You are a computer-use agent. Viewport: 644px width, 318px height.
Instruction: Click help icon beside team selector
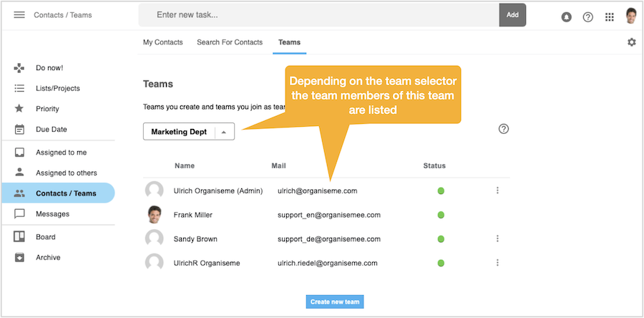[x=503, y=129]
